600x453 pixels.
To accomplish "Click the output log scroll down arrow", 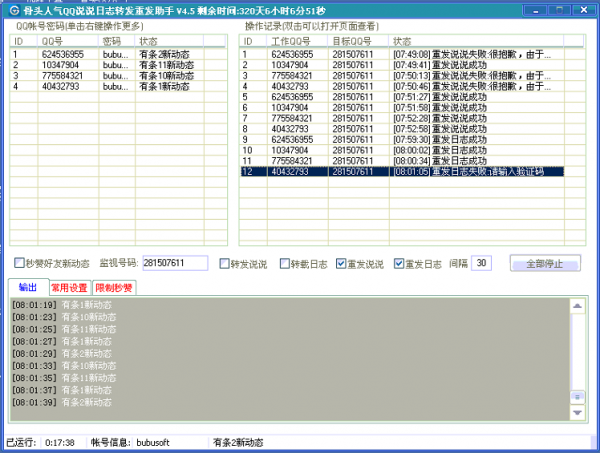I will [x=577, y=412].
